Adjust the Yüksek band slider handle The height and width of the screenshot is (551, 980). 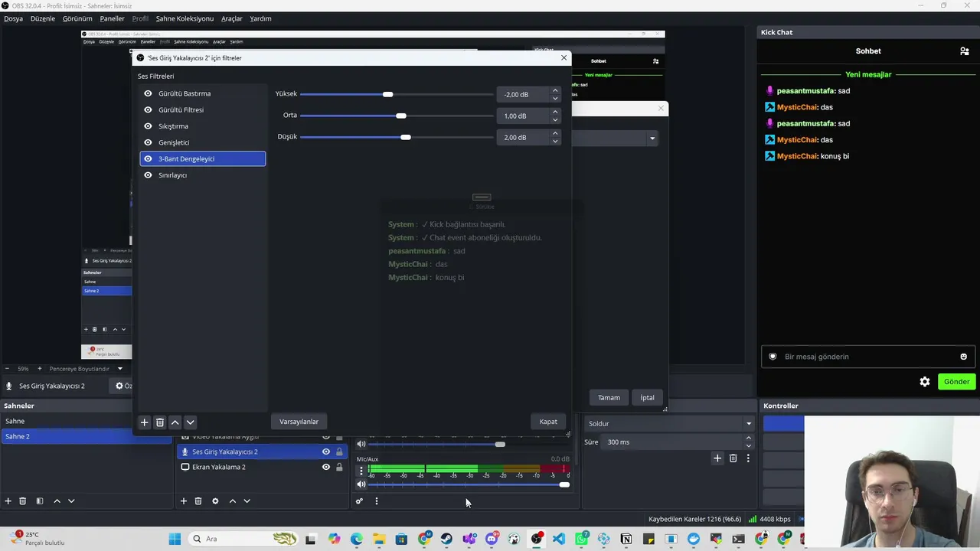[388, 94]
